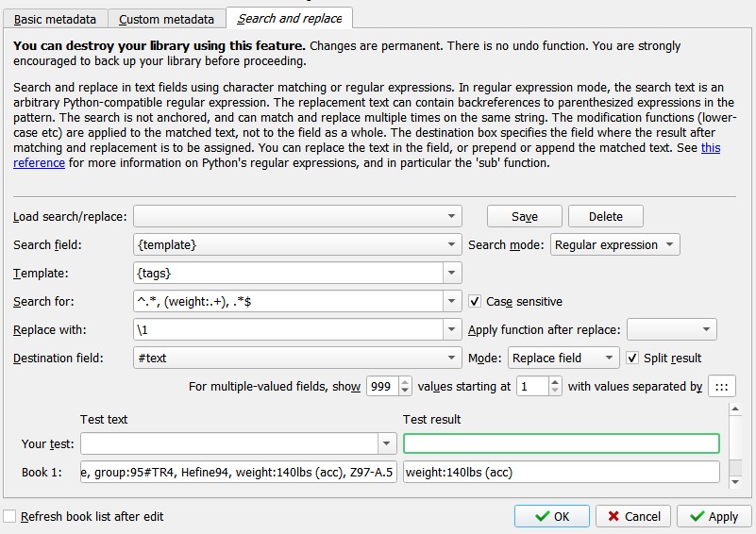Save the current search/replace
This screenshot has width=756, height=534.
pos(524,216)
